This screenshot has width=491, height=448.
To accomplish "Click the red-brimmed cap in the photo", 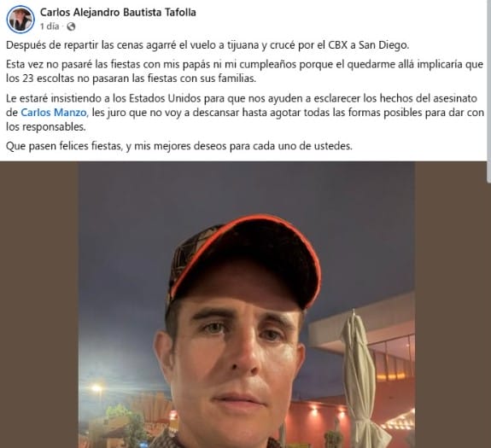I will pos(244,261).
